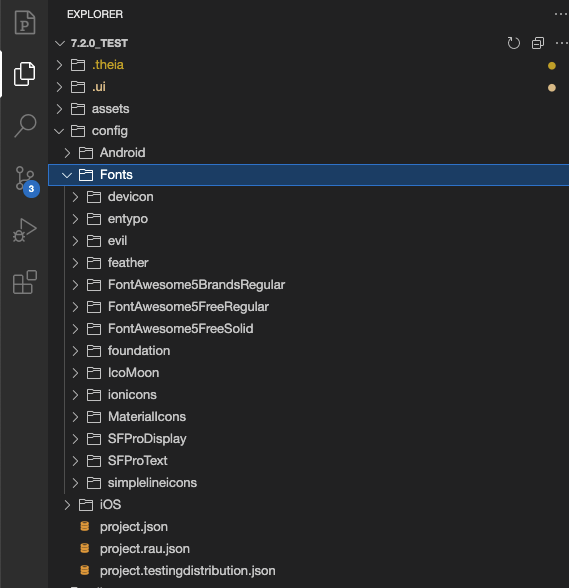
Task: Expand the iOS folder
Action: 67,505
